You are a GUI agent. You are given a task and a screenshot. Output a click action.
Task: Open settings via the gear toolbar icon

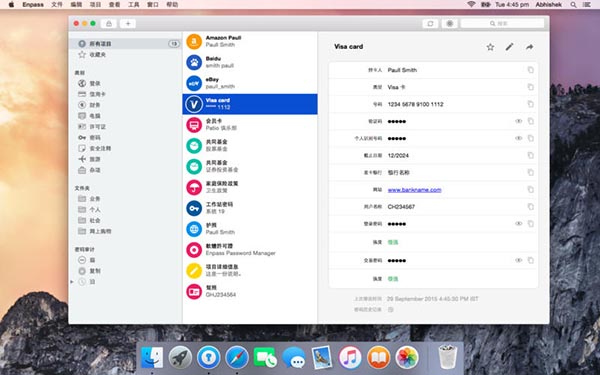point(450,24)
